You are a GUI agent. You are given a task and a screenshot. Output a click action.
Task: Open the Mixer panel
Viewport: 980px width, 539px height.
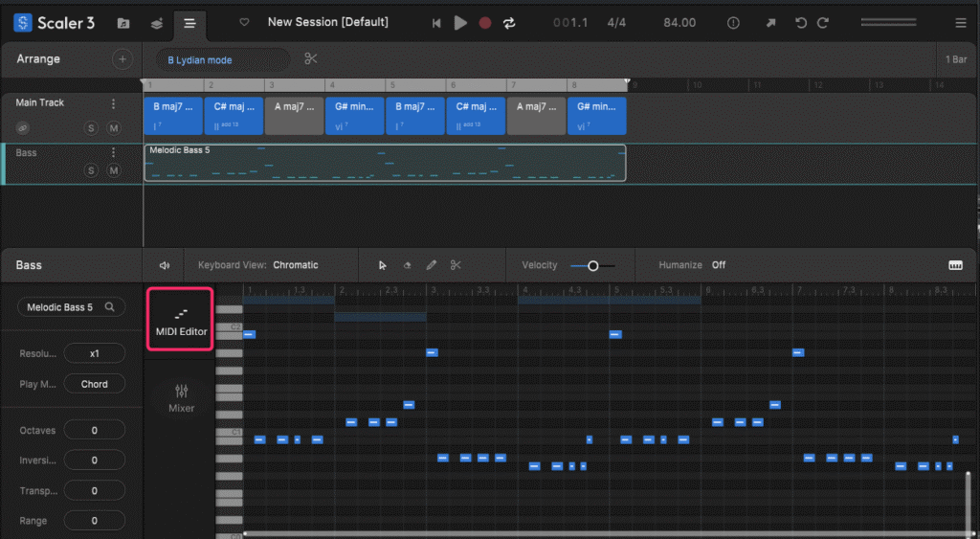(181, 397)
